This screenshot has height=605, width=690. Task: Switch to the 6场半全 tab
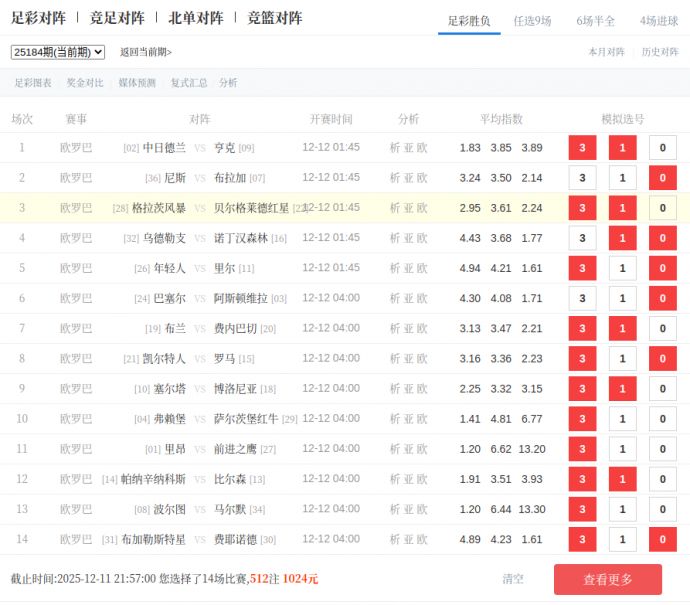595,20
